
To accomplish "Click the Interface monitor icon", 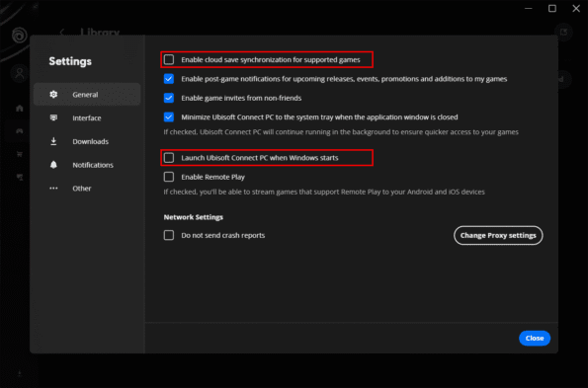I will coord(53,117).
